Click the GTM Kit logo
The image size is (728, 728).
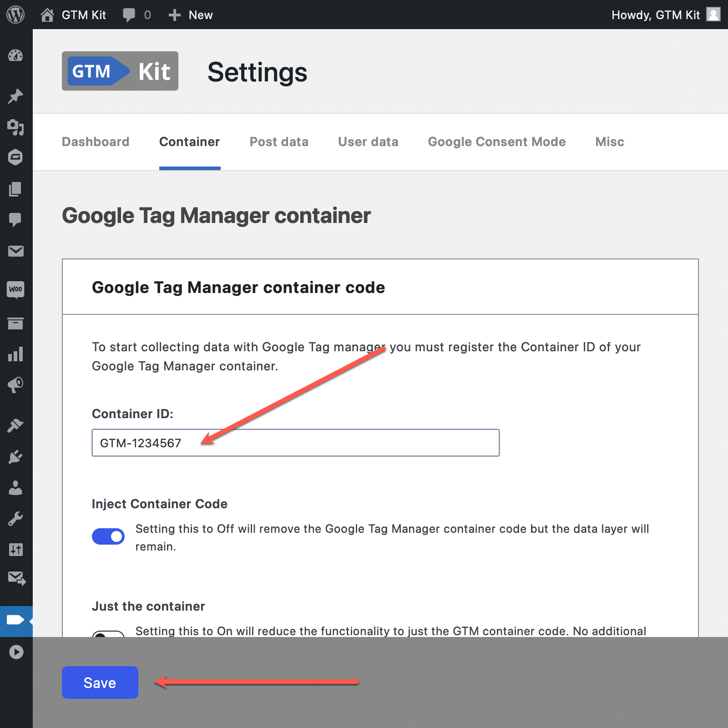[x=120, y=71]
